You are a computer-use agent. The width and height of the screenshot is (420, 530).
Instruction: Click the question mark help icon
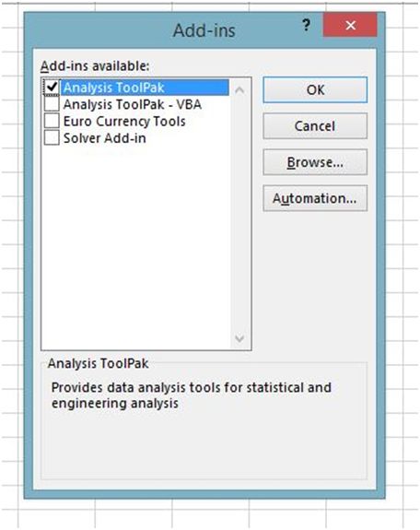click(306, 26)
